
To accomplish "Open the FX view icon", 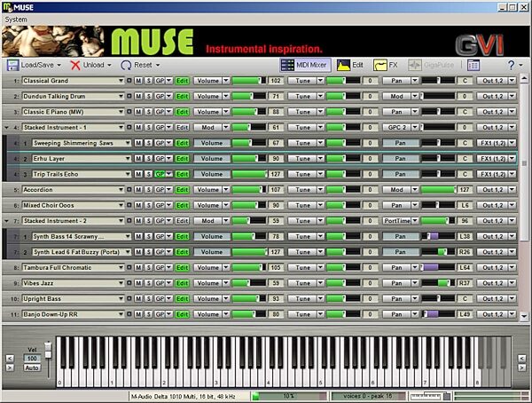I will (380, 65).
